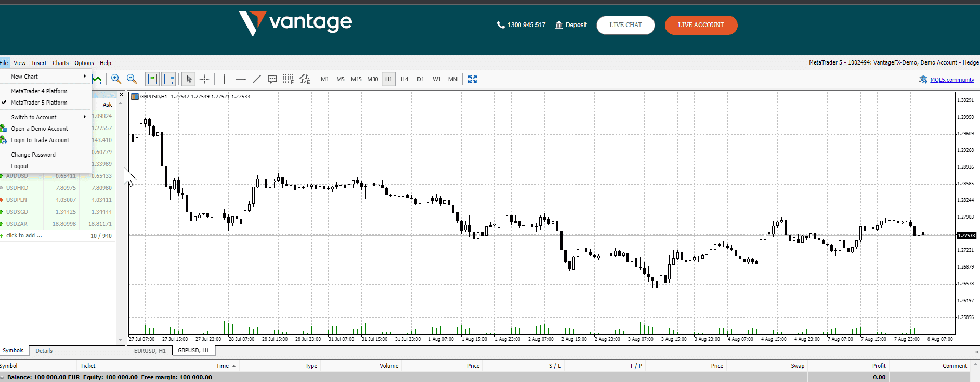This screenshot has width=980, height=382.
Task: Toggle chart shift from right border
Action: point(168,79)
